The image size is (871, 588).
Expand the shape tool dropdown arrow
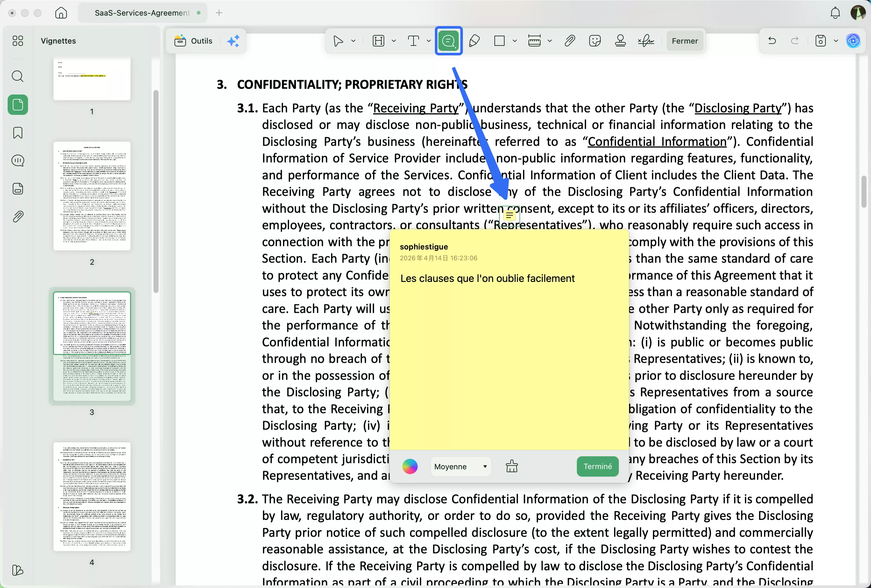[514, 41]
